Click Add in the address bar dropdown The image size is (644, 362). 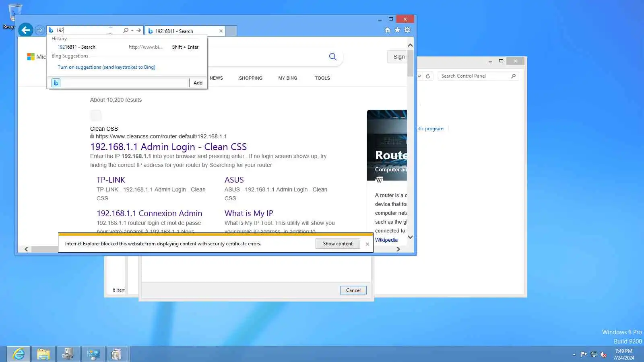coord(198,83)
